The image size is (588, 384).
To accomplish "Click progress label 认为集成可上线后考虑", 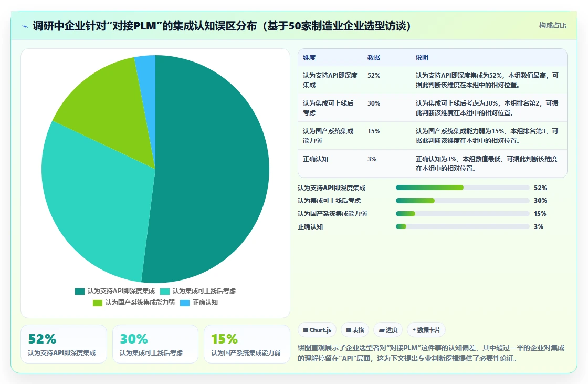I will [329, 201].
